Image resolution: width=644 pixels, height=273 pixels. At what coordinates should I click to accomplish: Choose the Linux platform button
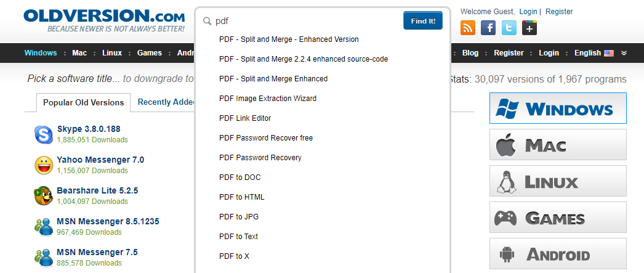coord(558,181)
